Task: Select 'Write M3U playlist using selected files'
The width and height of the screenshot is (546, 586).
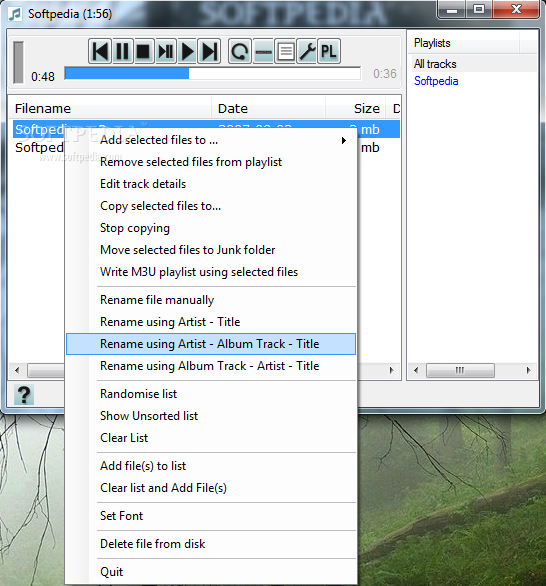Action: click(x=211, y=272)
